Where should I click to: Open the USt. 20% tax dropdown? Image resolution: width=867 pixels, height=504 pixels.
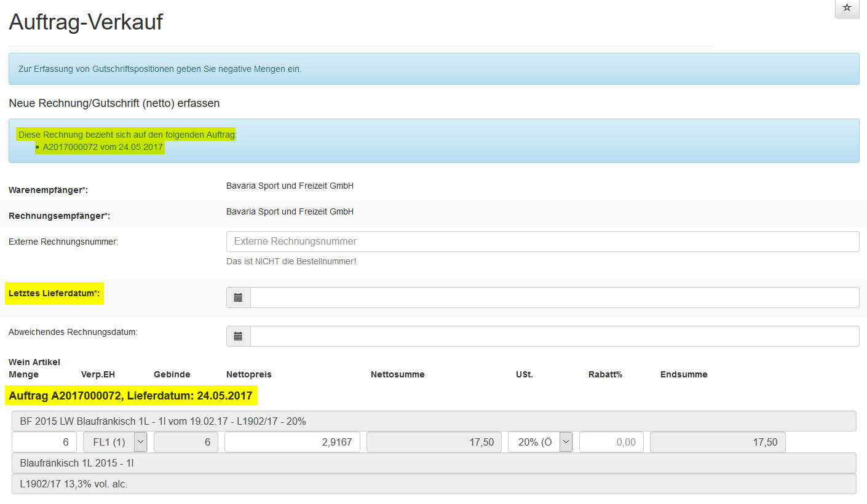click(566, 442)
